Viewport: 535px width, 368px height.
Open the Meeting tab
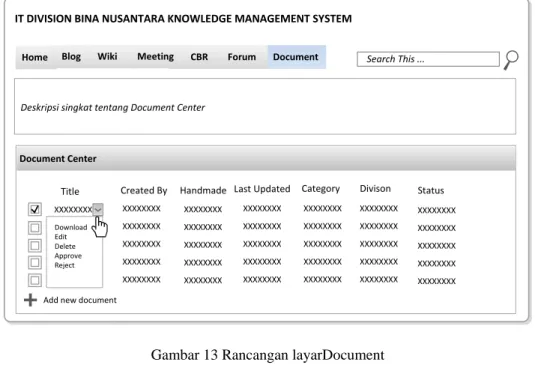click(x=156, y=57)
